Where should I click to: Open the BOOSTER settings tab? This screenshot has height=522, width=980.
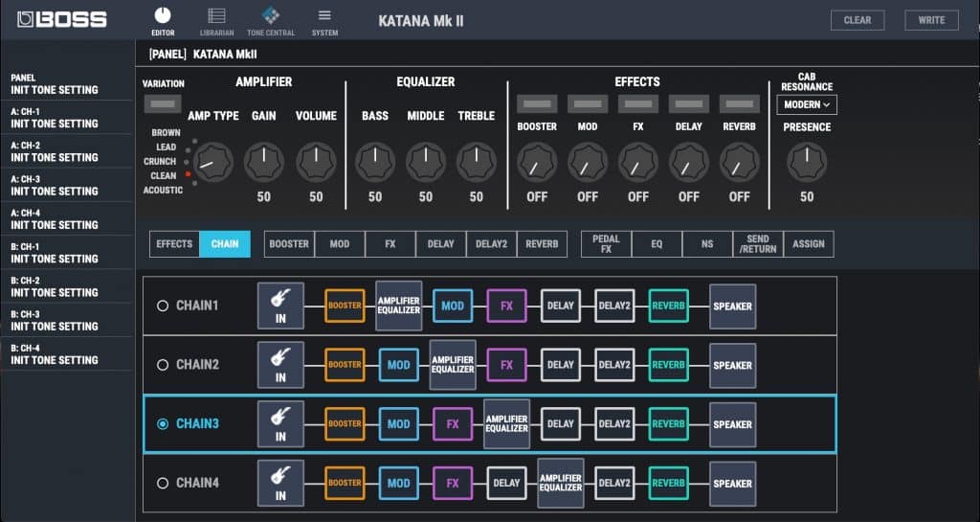pos(289,244)
